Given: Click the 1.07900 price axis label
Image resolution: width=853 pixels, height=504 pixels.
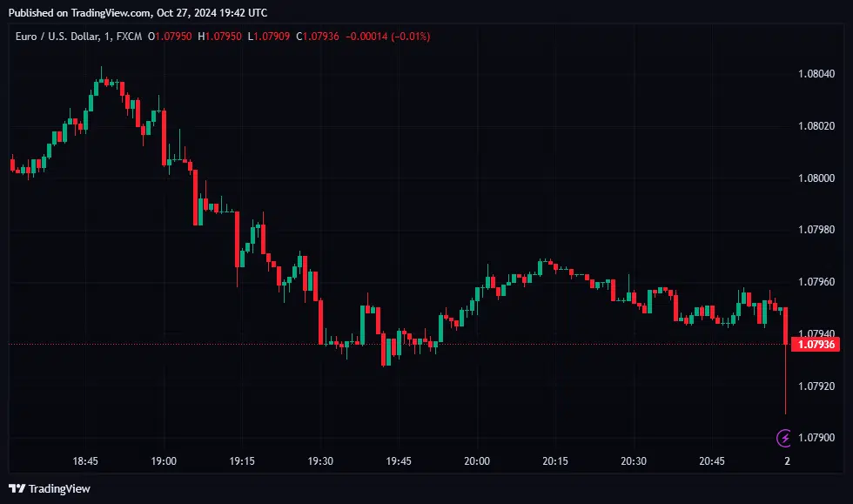Looking at the screenshot, I should [816, 438].
